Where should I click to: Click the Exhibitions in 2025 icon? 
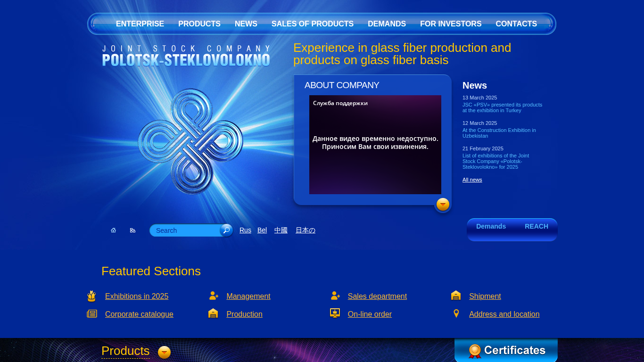point(91,296)
